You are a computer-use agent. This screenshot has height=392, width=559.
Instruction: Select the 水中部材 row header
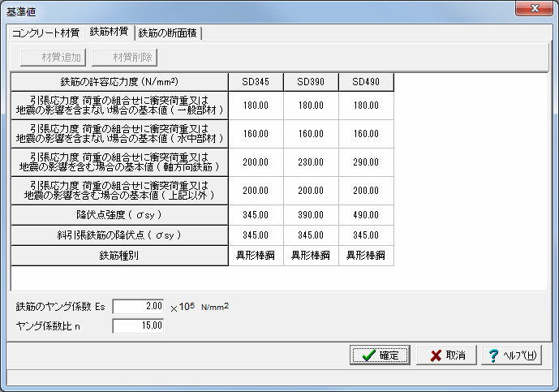click(119, 134)
